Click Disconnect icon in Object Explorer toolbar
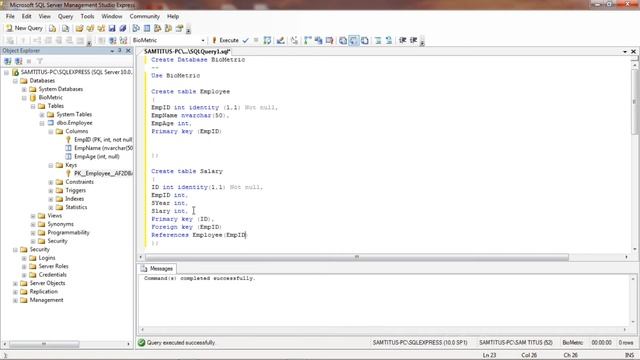 pos(18,61)
